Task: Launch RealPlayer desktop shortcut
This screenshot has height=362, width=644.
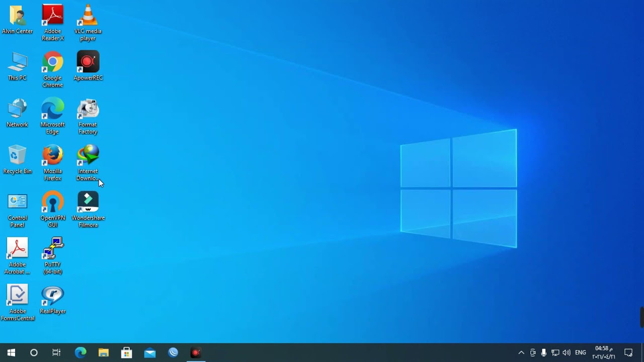Action: click(x=53, y=300)
